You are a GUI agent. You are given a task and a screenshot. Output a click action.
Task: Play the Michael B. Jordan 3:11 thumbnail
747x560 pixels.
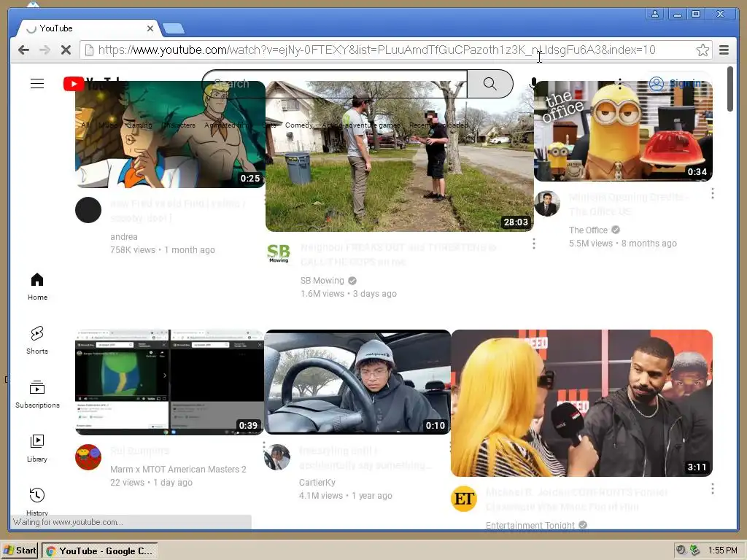pos(581,402)
